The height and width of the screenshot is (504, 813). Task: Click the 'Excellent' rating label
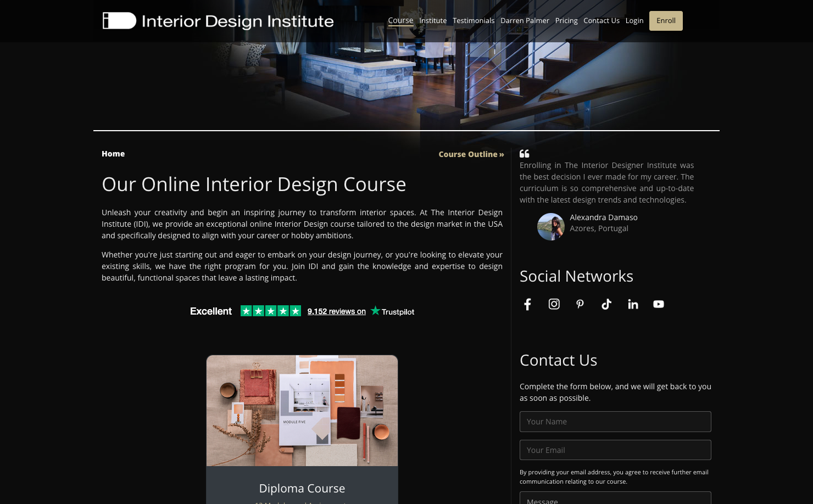(x=211, y=311)
